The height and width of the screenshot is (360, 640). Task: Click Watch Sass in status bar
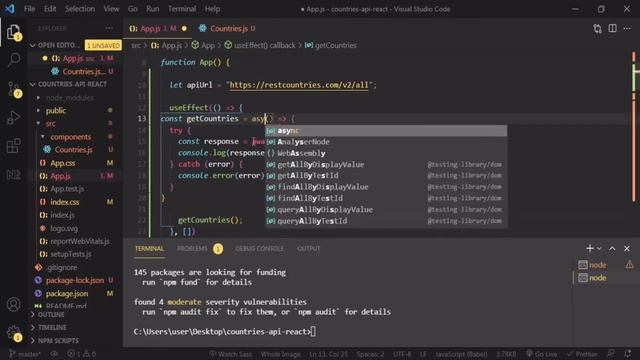(x=231, y=354)
